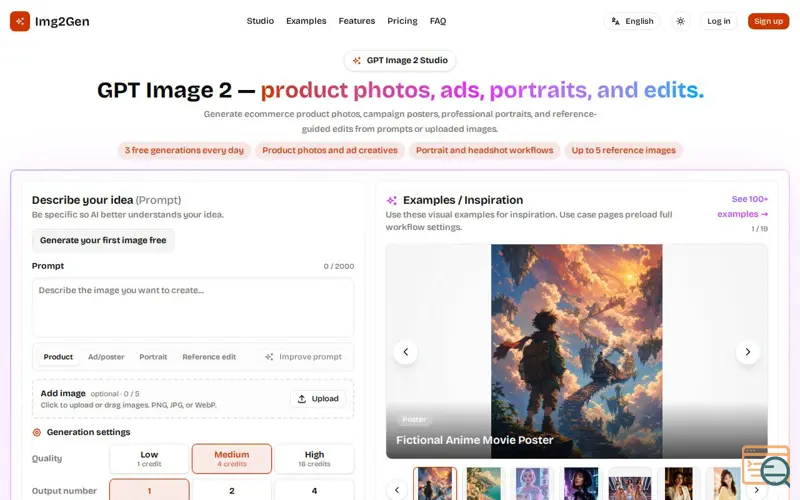This screenshot has height=500, width=800.
Task: Click the Log in button
Action: (718, 21)
